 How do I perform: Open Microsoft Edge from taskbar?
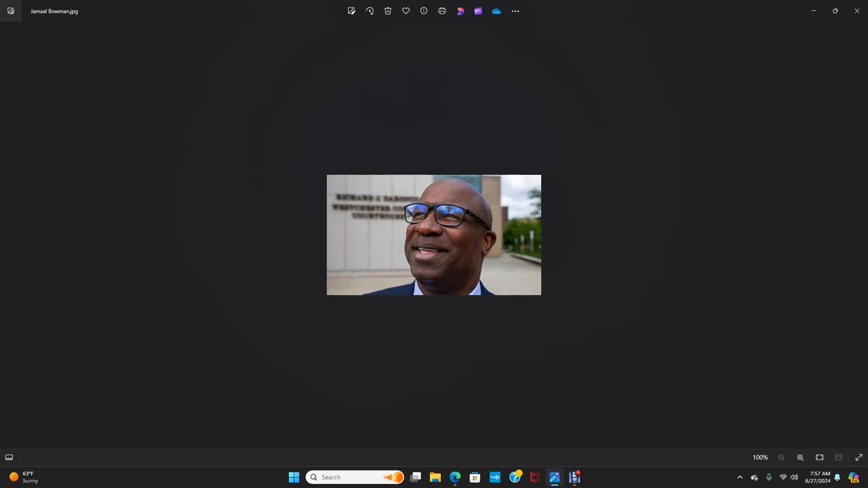coord(455,477)
